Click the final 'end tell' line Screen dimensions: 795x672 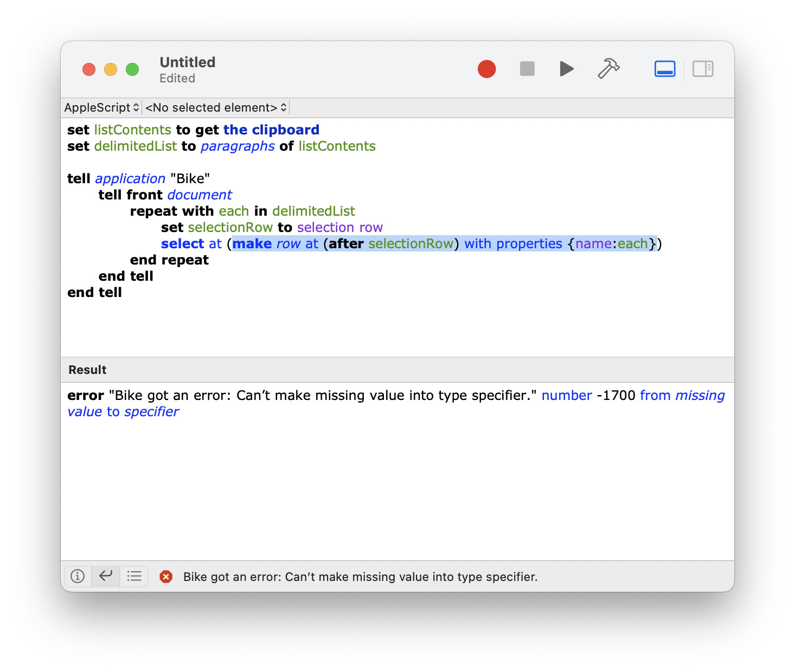94,293
